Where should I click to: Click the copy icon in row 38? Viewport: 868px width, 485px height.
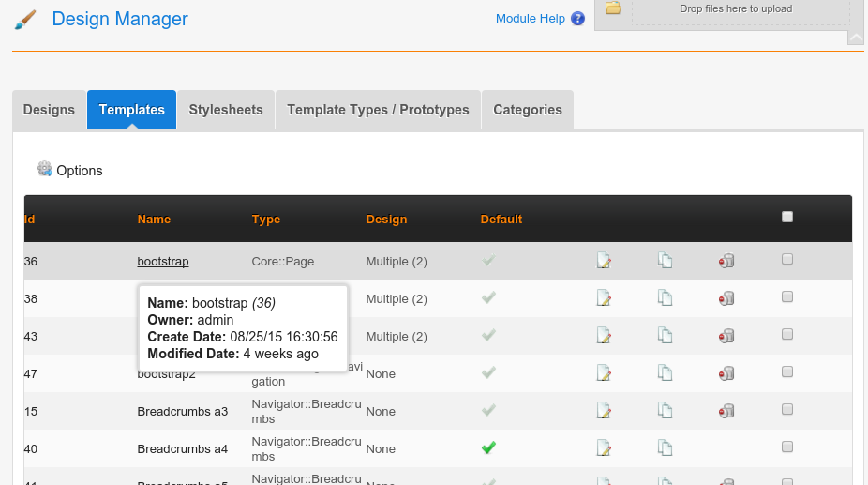(x=665, y=298)
